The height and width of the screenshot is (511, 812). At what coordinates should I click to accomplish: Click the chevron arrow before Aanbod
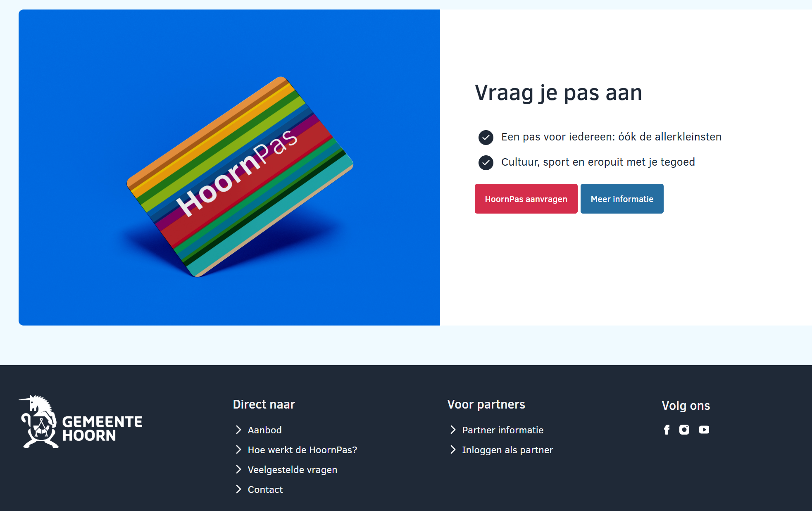238,430
